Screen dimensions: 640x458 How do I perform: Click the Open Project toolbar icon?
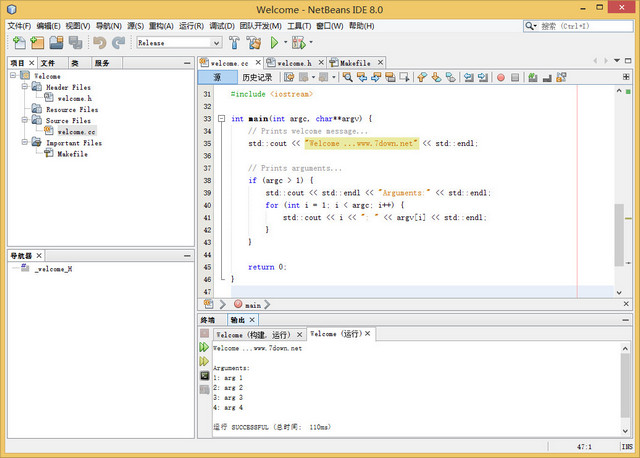coord(57,43)
